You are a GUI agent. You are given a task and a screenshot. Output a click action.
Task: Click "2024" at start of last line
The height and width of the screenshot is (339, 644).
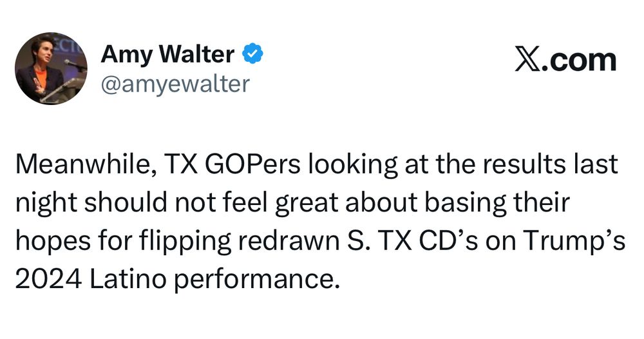pos(48,280)
